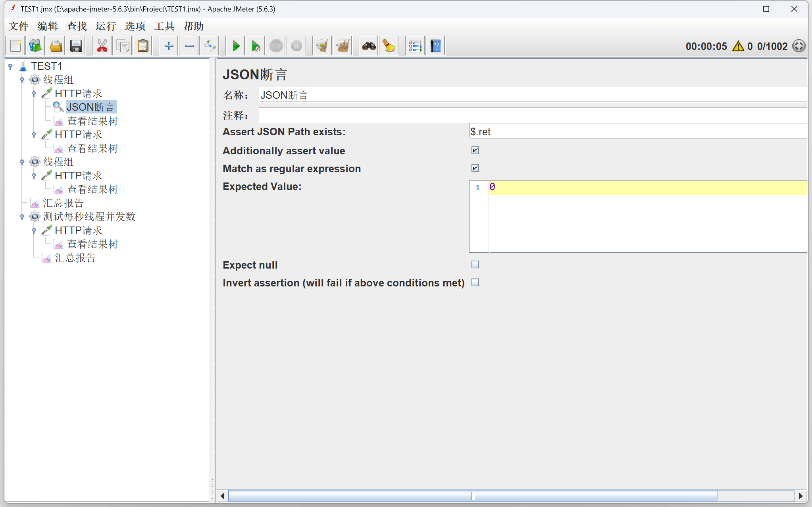Open the 选项 menu
Screen dimensions: 812x507
[x=135, y=26]
